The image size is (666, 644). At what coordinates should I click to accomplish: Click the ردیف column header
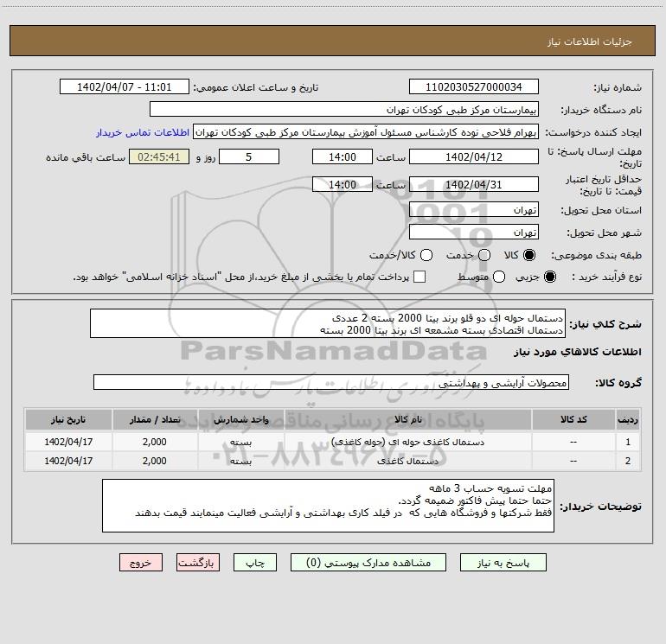click(628, 419)
